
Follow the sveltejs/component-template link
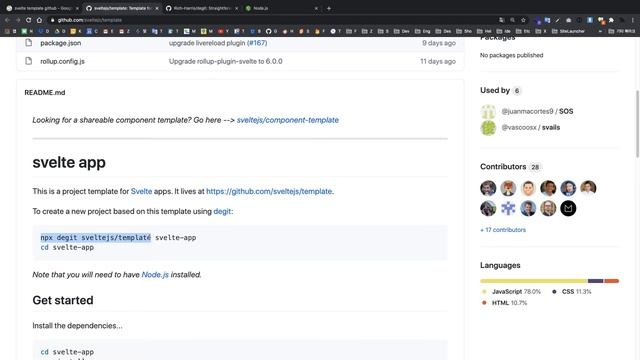pos(288,120)
